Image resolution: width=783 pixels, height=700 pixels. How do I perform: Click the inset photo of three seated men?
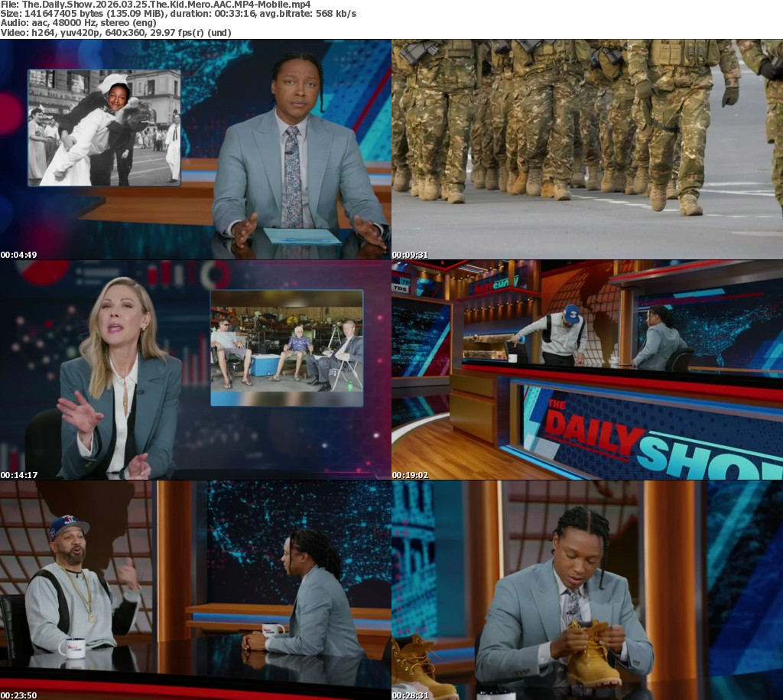(x=287, y=348)
